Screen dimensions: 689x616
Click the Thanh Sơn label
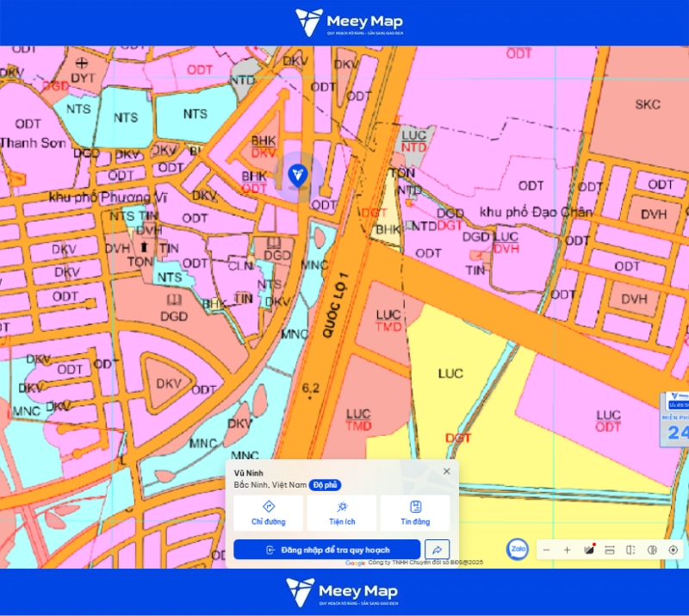[x=34, y=143]
